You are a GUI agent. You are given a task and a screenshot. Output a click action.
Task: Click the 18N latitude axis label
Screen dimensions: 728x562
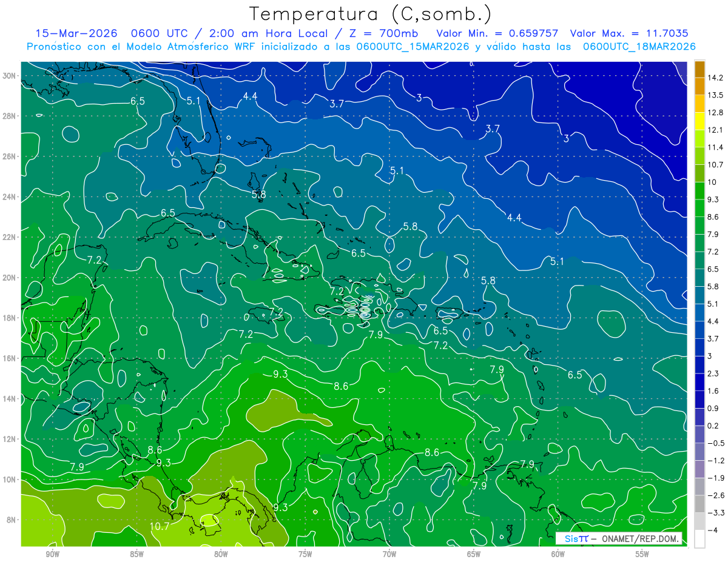pyautogui.click(x=10, y=318)
